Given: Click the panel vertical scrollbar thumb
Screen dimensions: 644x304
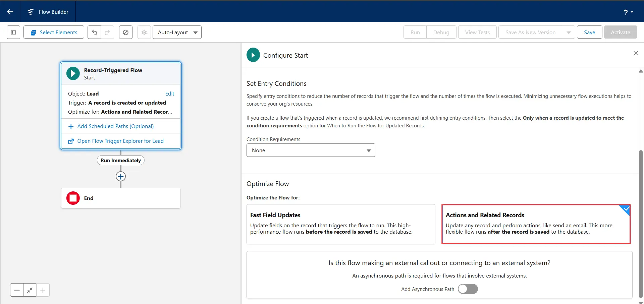Looking at the screenshot, I should pyautogui.click(x=641, y=224).
